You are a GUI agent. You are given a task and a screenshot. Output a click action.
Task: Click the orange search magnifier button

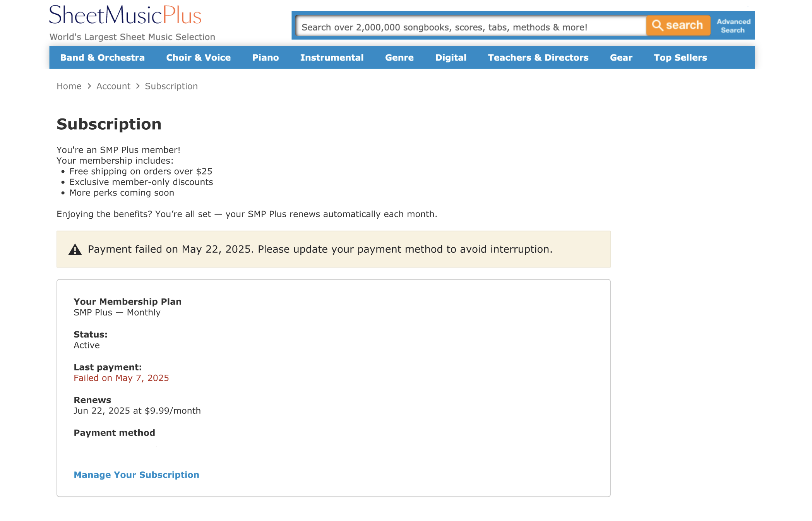coord(678,26)
